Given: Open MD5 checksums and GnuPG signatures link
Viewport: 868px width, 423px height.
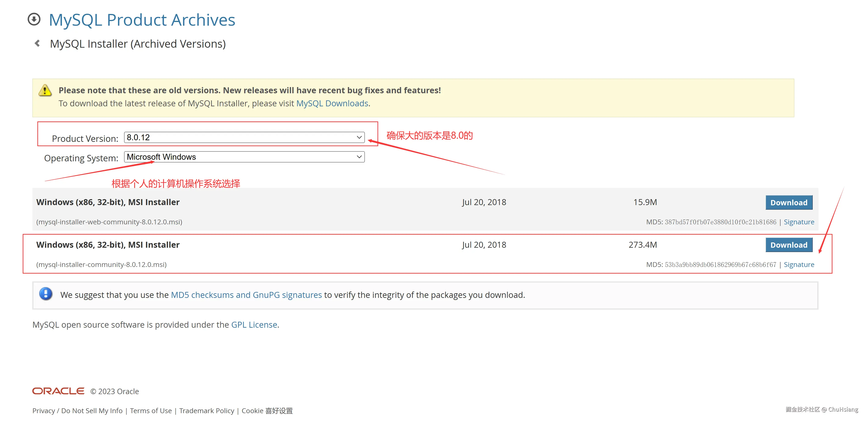Looking at the screenshot, I should [246, 295].
